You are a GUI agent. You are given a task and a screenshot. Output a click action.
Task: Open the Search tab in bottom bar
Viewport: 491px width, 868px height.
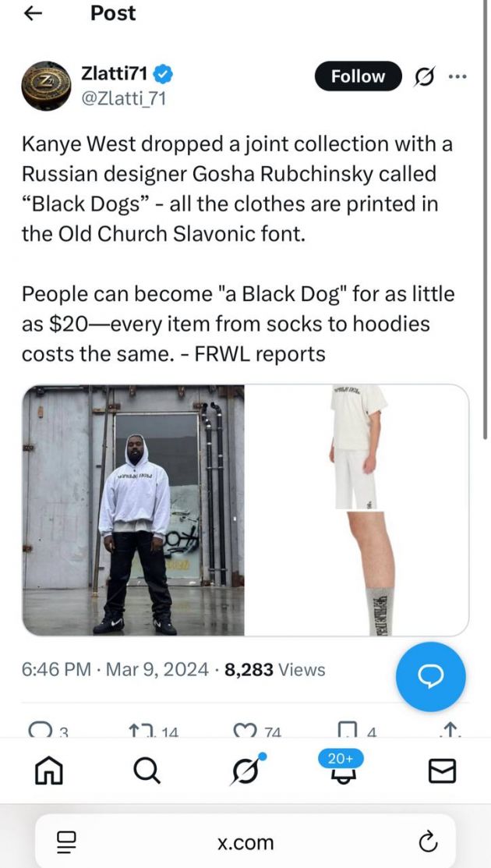(x=147, y=771)
